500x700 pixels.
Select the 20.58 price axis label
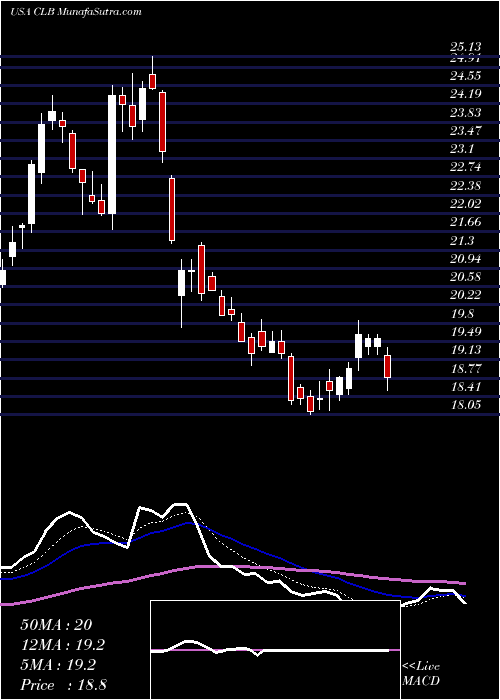(465, 277)
